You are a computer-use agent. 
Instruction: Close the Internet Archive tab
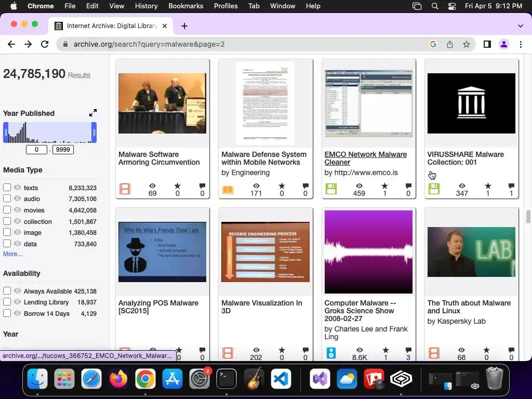(165, 26)
